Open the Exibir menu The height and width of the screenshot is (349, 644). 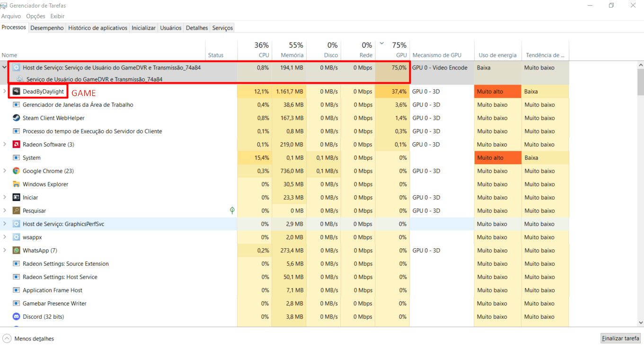(57, 16)
